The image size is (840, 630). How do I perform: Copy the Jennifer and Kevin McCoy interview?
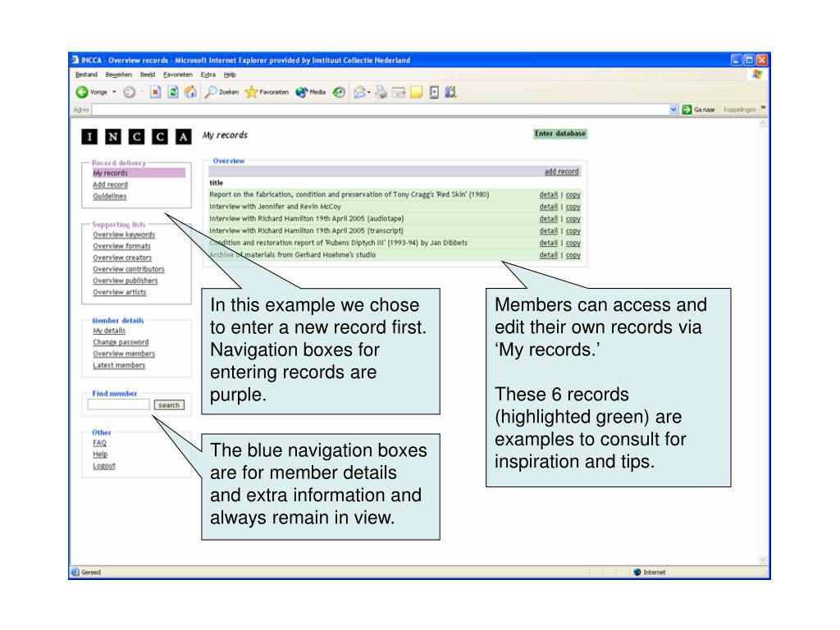point(573,207)
